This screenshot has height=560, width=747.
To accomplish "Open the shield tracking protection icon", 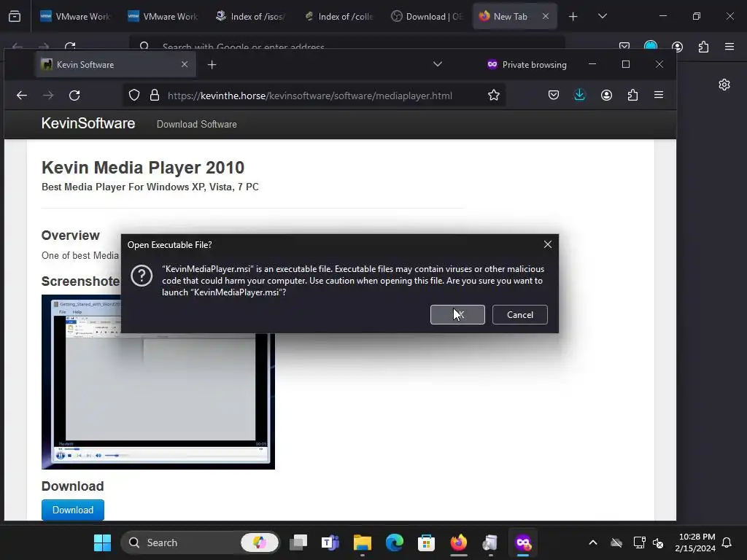I will click(134, 96).
